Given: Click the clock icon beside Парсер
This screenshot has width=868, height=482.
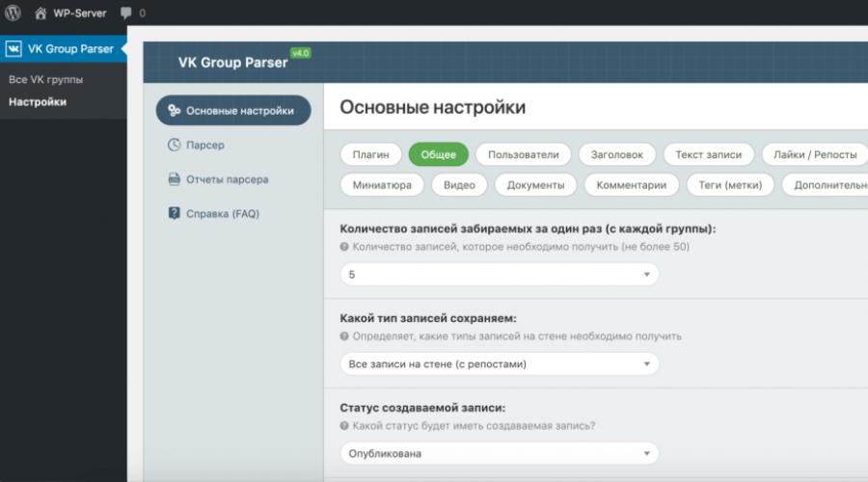Looking at the screenshot, I should pyautogui.click(x=174, y=145).
